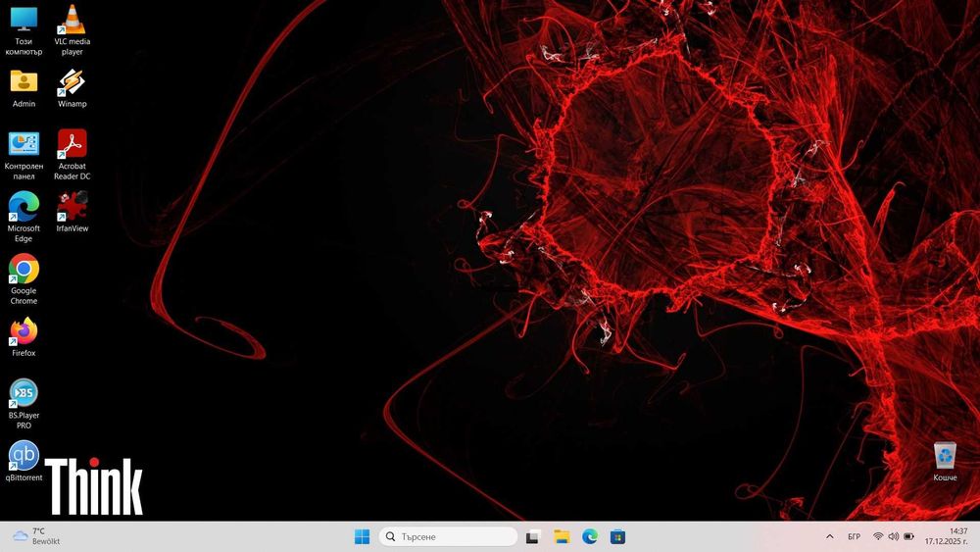Open the Този компютър desktop icon
The image size is (980, 552).
24,30
